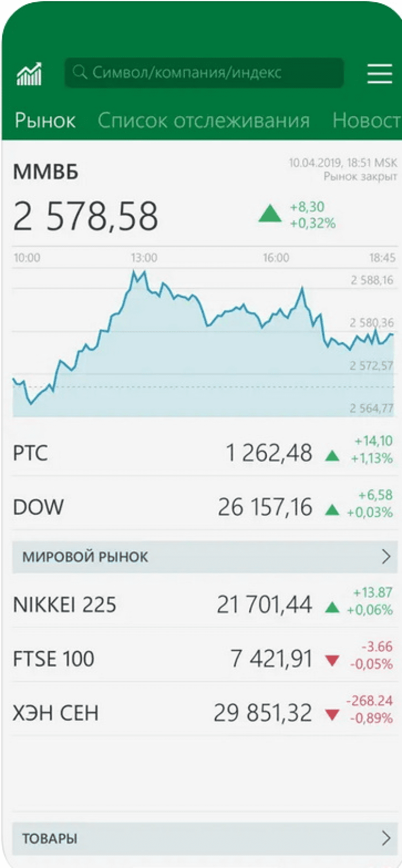Click the red down arrow for ХЭН СЕН
The width and height of the screenshot is (402, 868).
pyautogui.click(x=332, y=715)
